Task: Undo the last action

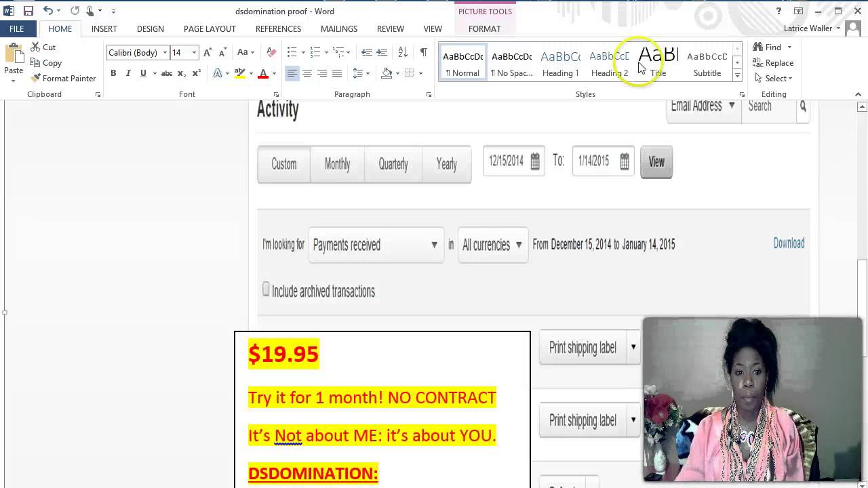Action: coord(48,11)
